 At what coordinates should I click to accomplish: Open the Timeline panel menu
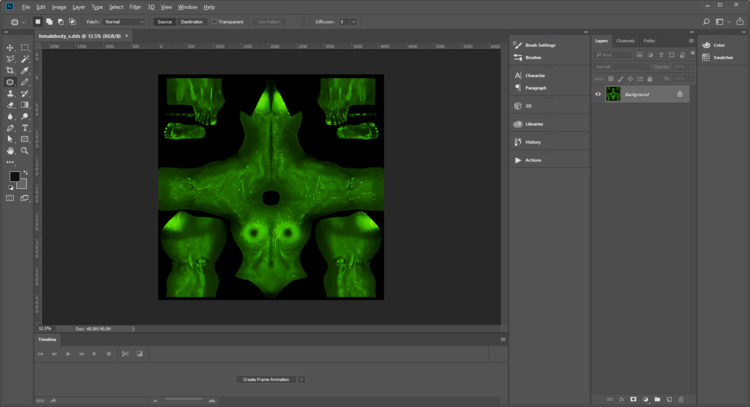pyautogui.click(x=503, y=340)
